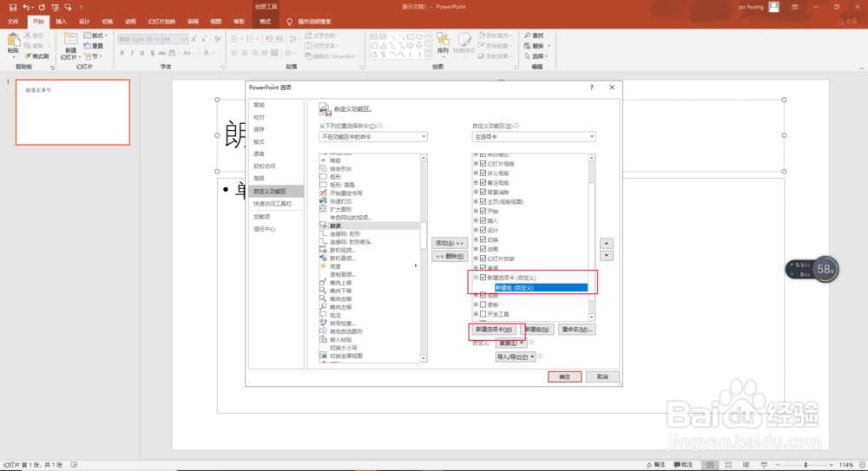Viewport: 868px width, 471px height.
Task: Move the selected item up with the arrow button
Action: [607, 244]
